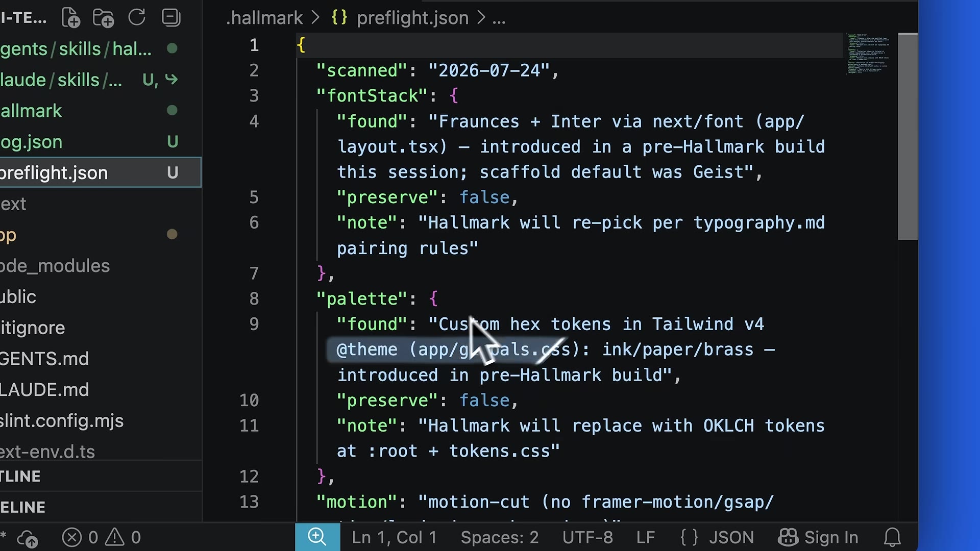
Task: Go to line via Ln 1, Col 1
Action: (x=394, y=537)
